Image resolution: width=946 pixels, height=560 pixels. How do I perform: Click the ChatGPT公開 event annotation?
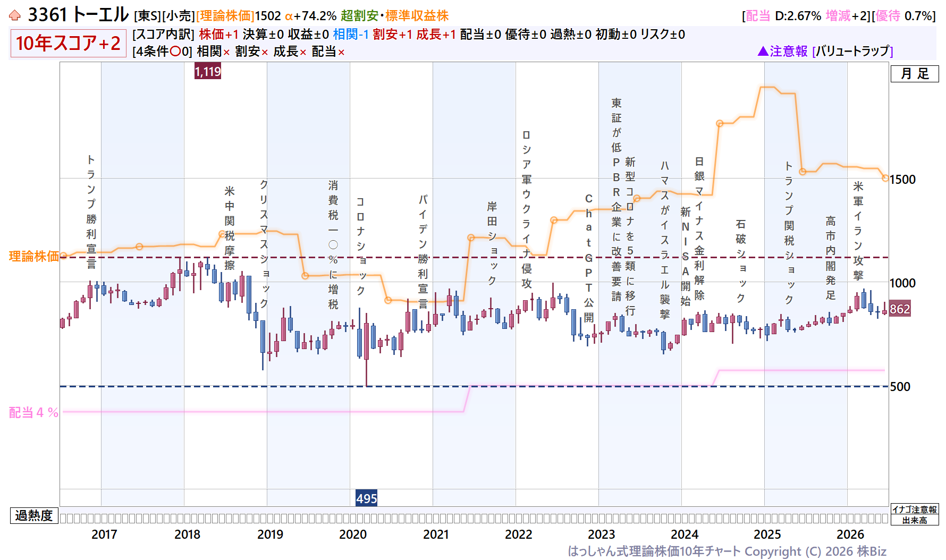(589, 258)
